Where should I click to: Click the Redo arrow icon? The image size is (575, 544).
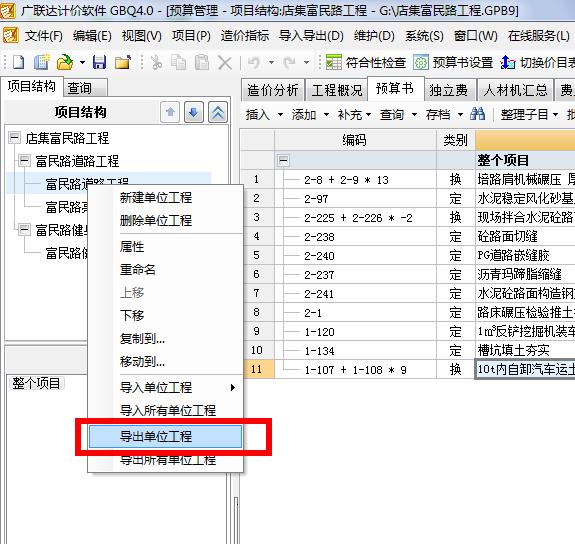289,62
